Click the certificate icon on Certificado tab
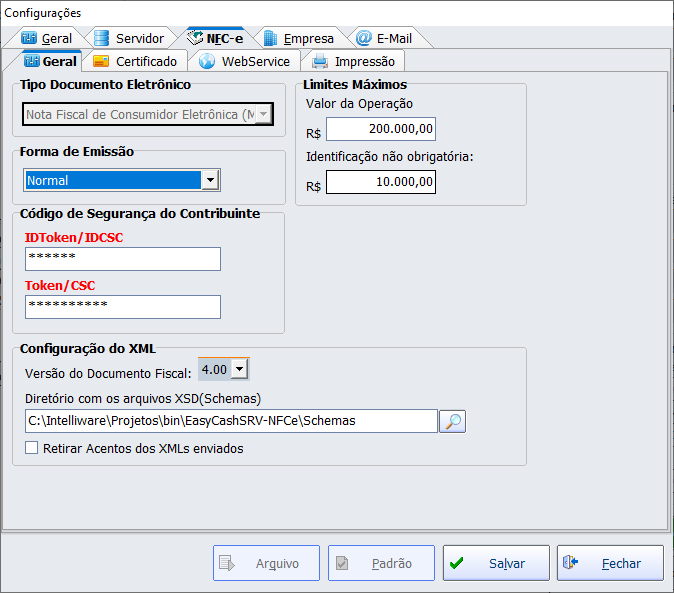 point(101,61)
